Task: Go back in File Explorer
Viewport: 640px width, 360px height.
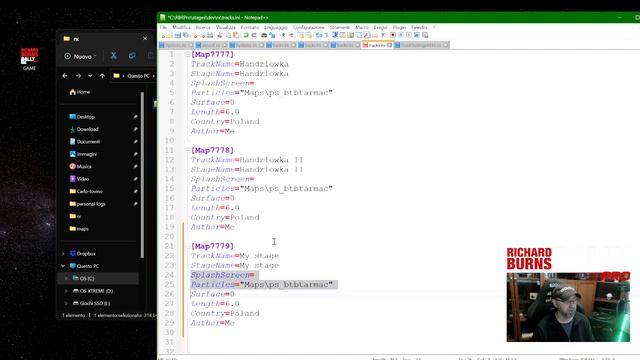Action: pos(65,76)
